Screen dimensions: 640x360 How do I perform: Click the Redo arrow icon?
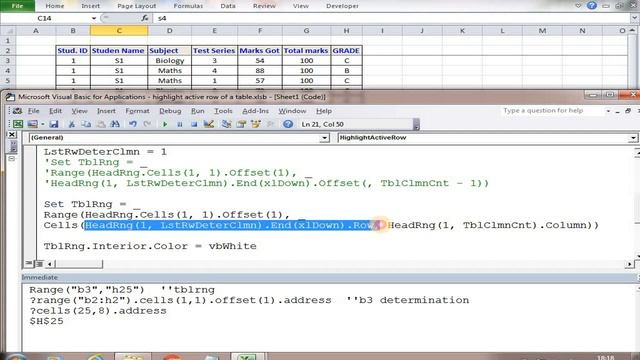click(147, 124)
